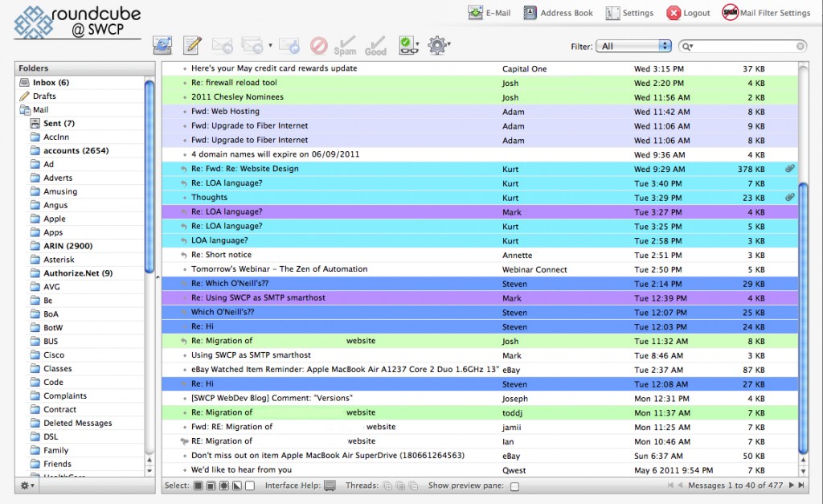Compose a new message with the pencil icon
Viewport: 823px width, 504px height.
pyautogui.click(x=192, y=45)
